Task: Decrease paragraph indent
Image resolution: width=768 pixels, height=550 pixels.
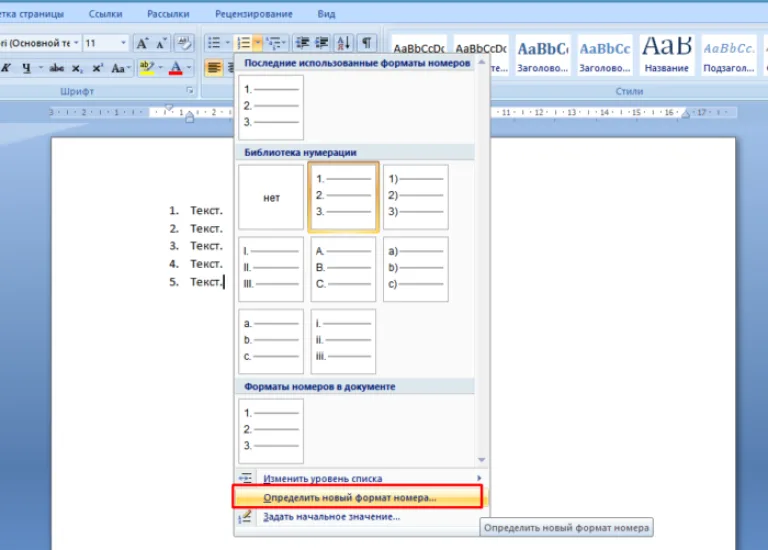Action: click(302, 43)
